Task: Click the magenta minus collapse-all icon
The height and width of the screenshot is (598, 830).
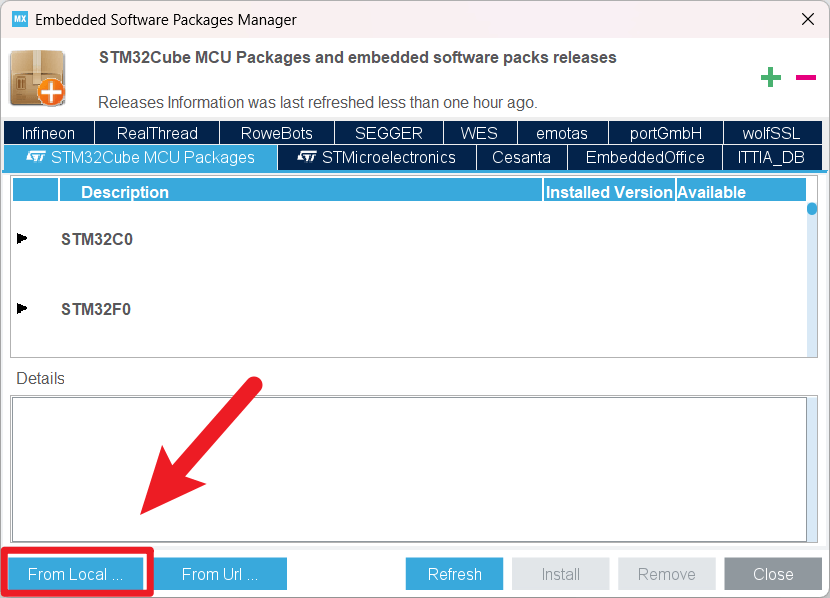Action: pyautogui.click(x=805, y=78)
